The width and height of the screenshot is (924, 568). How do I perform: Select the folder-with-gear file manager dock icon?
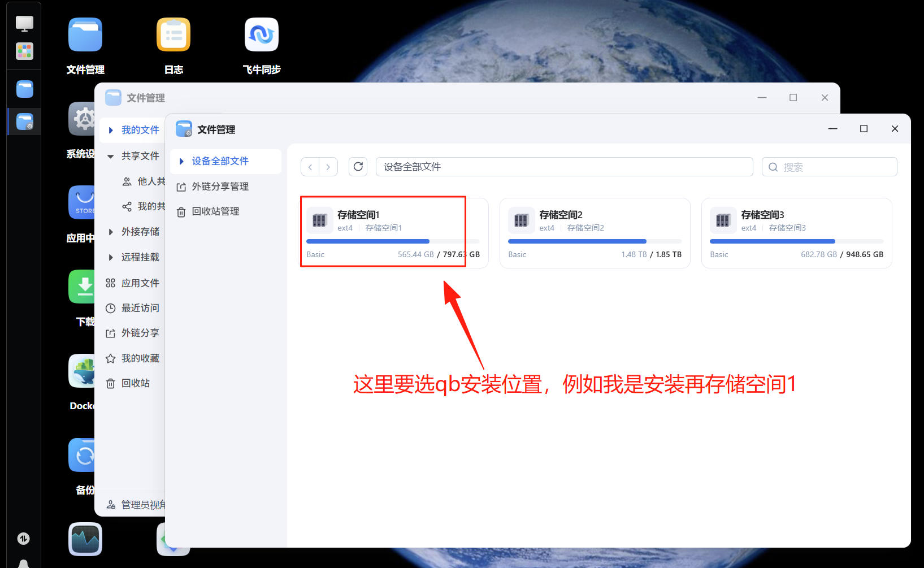point(24,122)
